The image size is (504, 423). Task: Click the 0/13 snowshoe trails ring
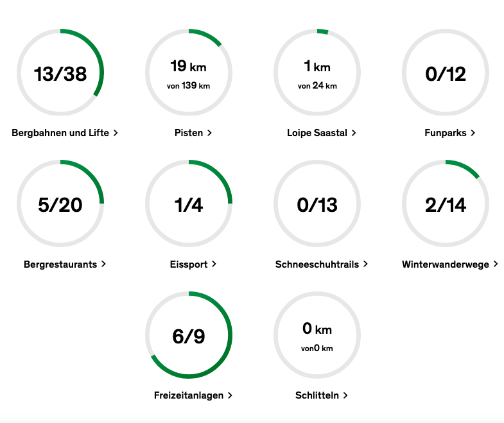(x=317, y=203)
